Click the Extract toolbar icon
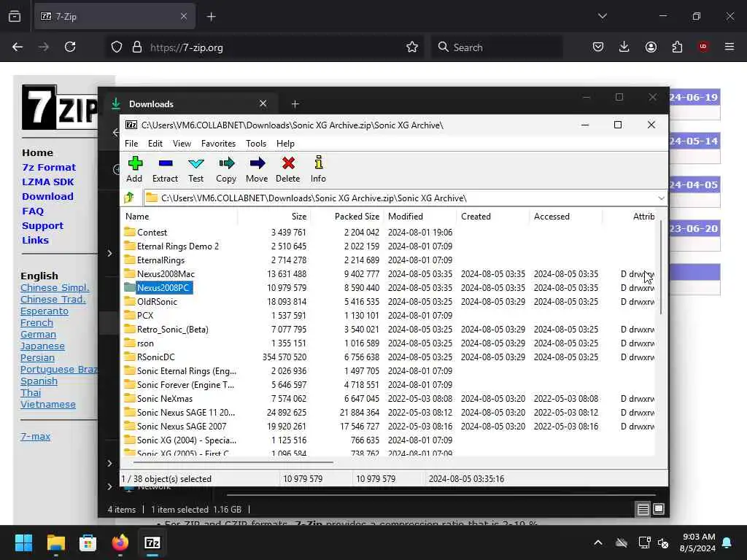This screenshot has width=747, height=560. pyautogui.click(x=165, y=169)
